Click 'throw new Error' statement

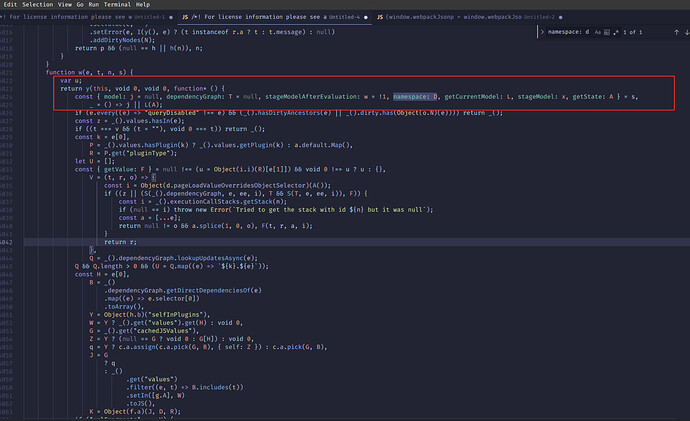(x=201, y=210)
